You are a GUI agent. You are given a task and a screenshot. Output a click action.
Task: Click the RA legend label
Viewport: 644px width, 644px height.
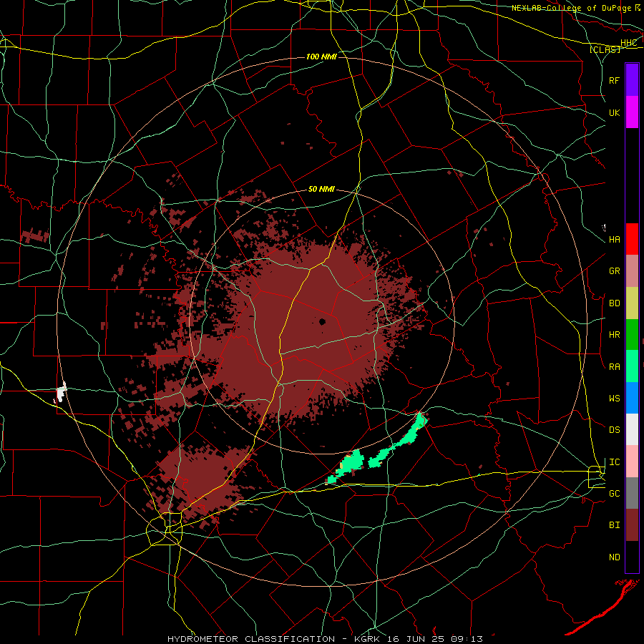(x=615, y=367)
